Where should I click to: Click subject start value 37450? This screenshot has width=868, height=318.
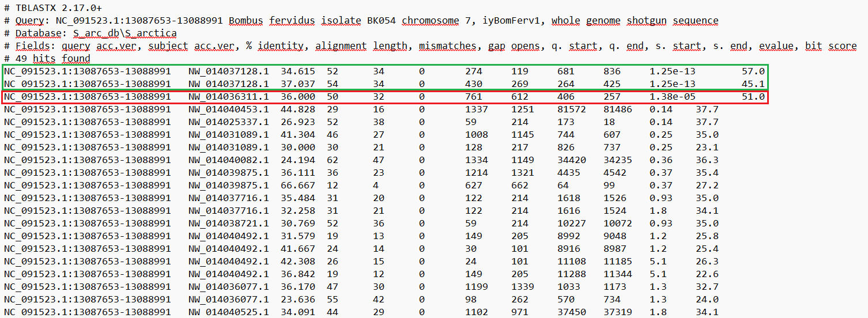(572, 312)
